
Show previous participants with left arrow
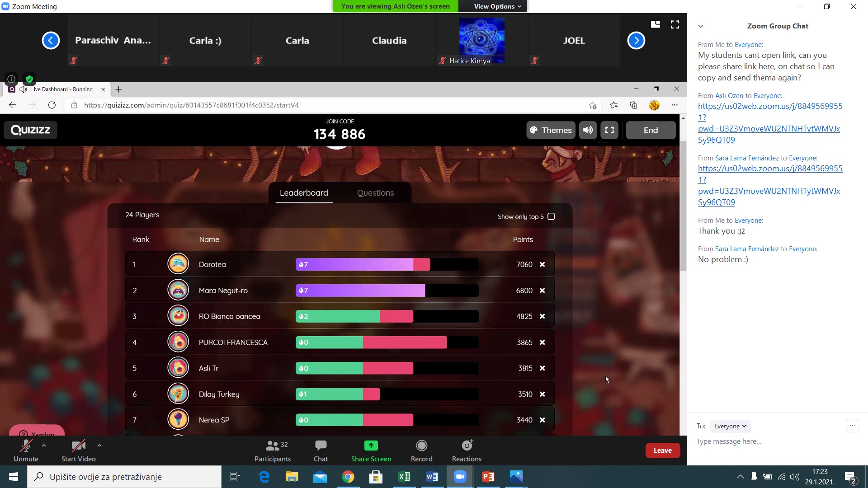pos(51,41)
